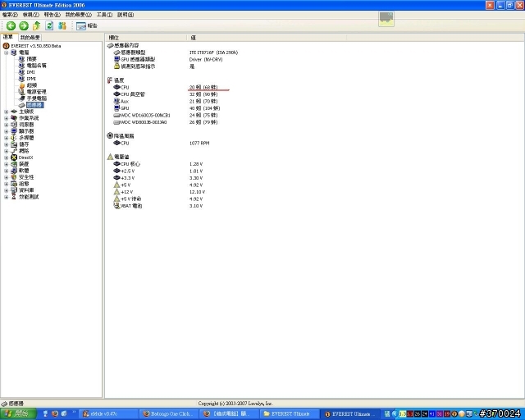525x420 pixels.
Task: Select the 裝置 tree item
Action: tap(24, 164)
